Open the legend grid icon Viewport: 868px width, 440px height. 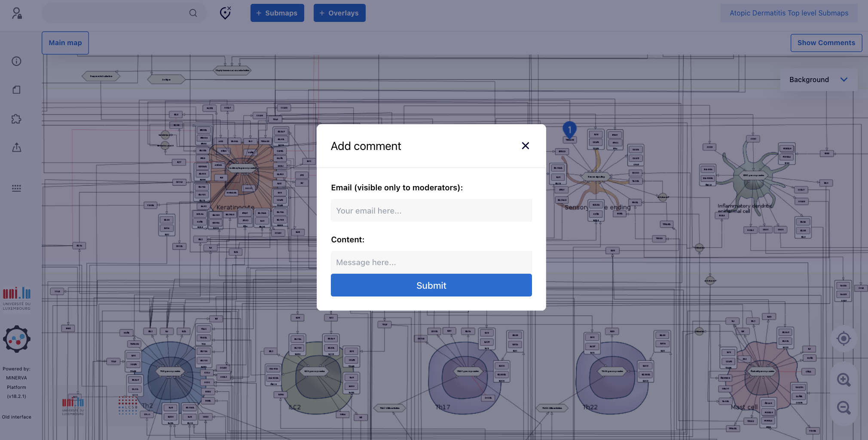click(16, 188)
